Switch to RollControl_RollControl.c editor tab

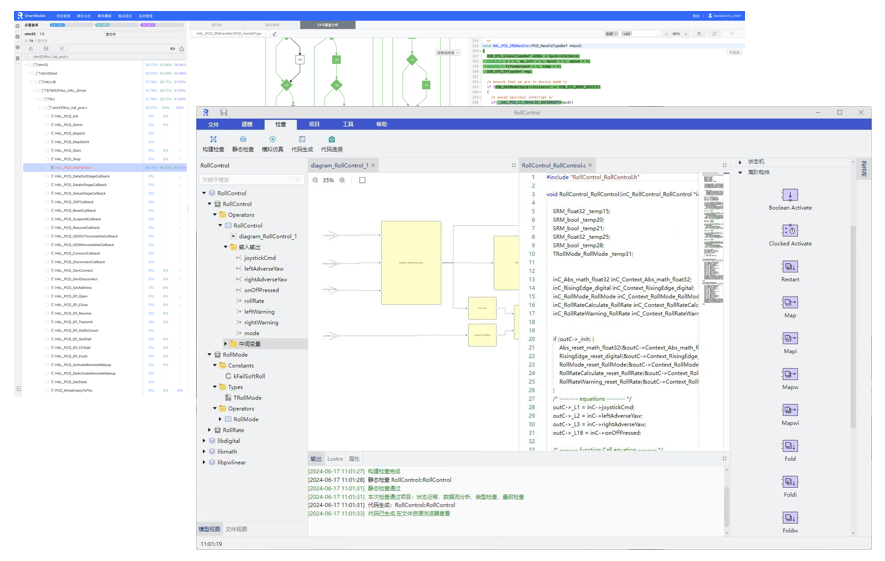click(x=553, y=165)
